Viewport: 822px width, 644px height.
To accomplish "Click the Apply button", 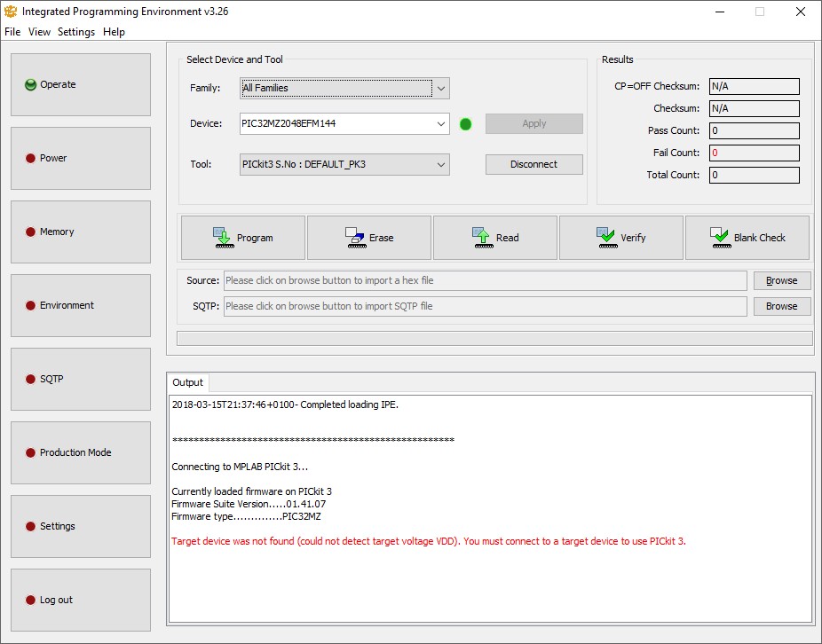I will (x=534, y=123).
